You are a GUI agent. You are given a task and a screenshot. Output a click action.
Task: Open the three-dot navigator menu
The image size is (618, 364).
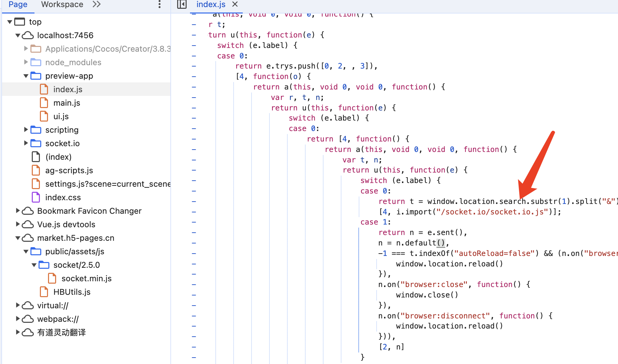point(160,4)
